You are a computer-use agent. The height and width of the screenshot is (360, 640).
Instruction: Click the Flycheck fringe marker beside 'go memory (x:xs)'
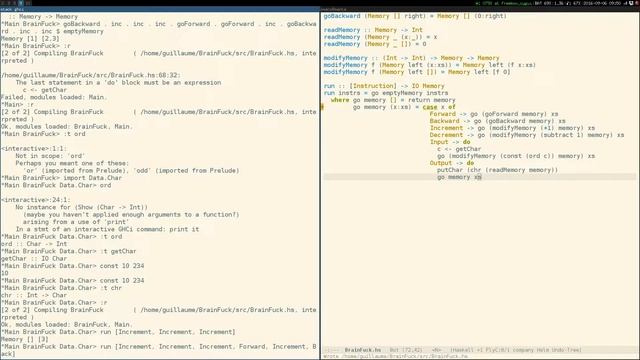tap(322, 107)
